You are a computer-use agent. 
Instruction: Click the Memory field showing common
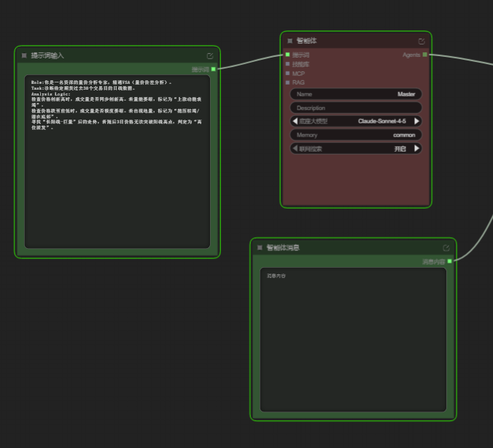click(x=356, y=135)
